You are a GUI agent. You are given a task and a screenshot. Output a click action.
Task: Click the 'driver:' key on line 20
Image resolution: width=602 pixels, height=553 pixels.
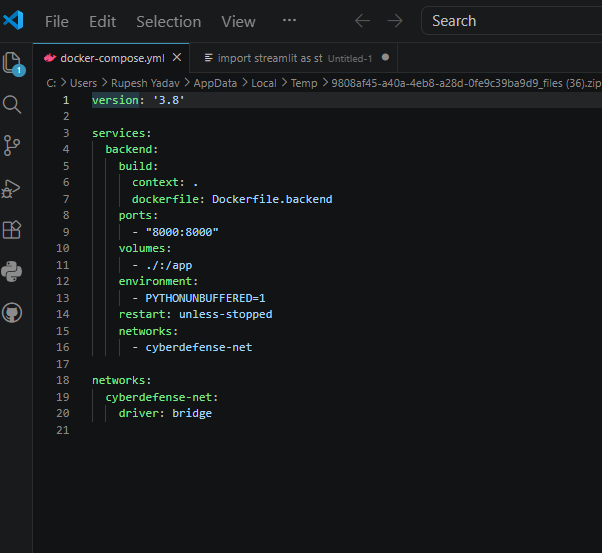(x=142, y=414)
